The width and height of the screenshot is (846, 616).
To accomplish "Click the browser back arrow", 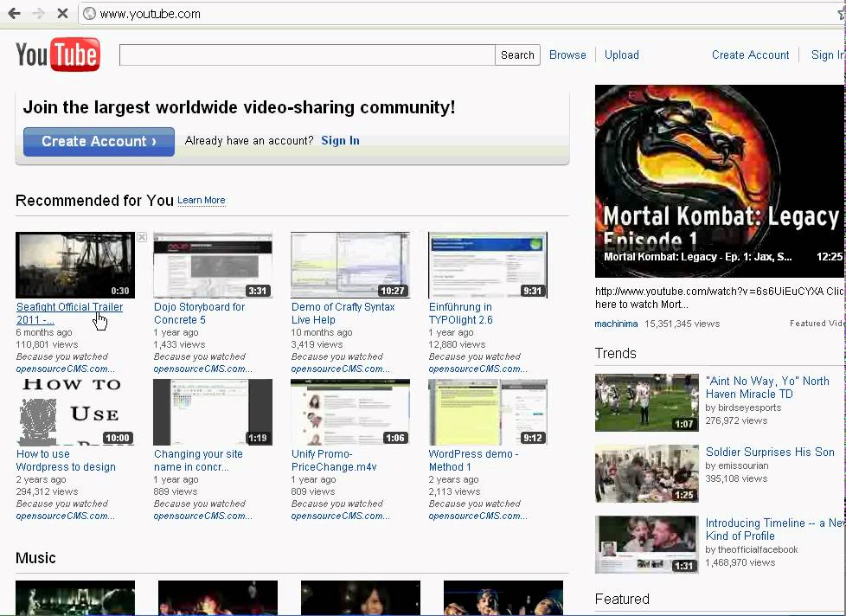I will point(14,14).
